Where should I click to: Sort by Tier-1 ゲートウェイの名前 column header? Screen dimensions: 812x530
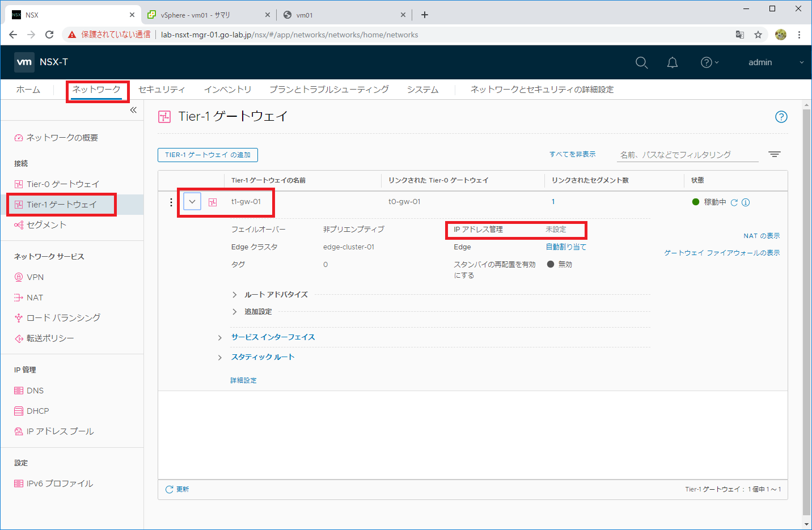pos(268,180)
